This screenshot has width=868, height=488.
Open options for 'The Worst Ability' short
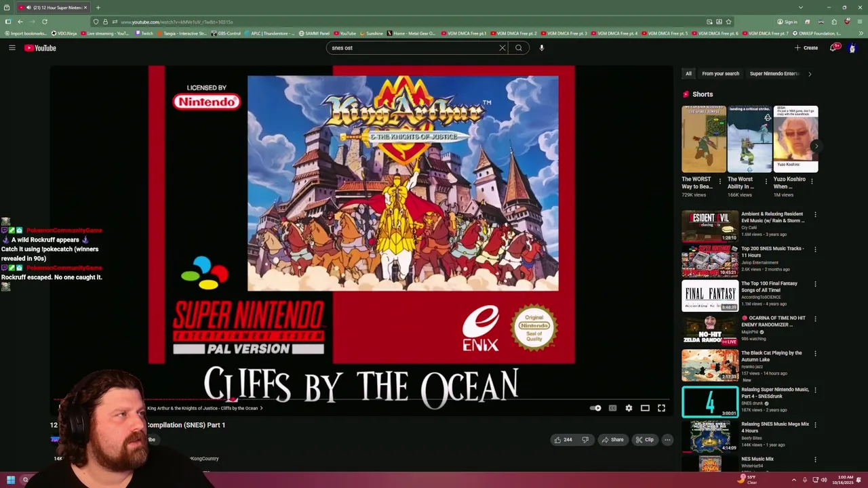pyautogui.click(x=766, y=181)
